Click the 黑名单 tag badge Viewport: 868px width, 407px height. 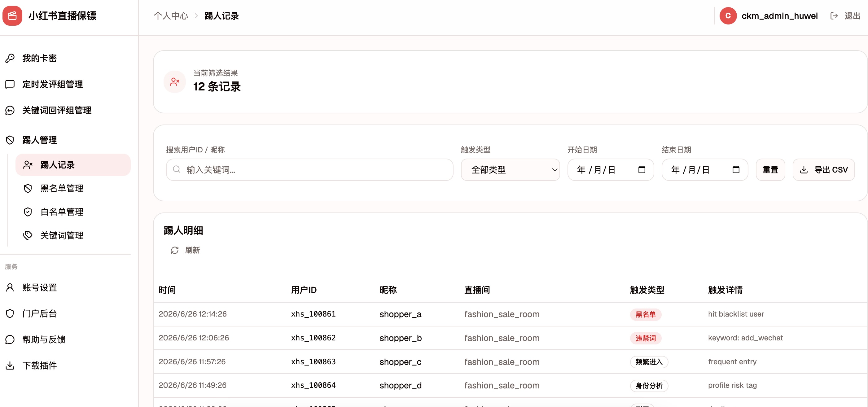click(x=645, y=314)
